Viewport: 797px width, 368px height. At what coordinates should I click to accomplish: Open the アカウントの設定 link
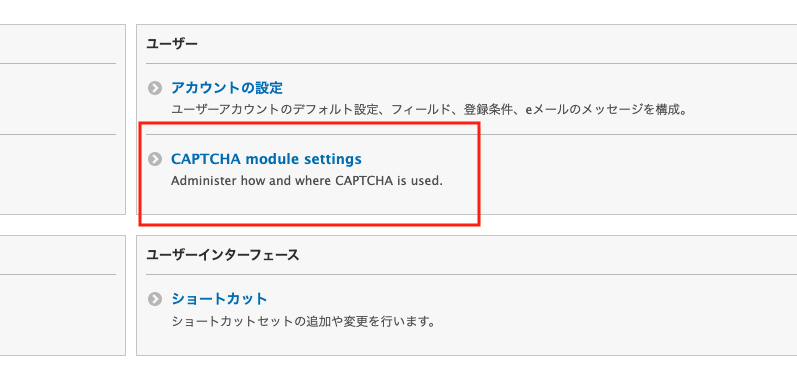coord(227,88)
